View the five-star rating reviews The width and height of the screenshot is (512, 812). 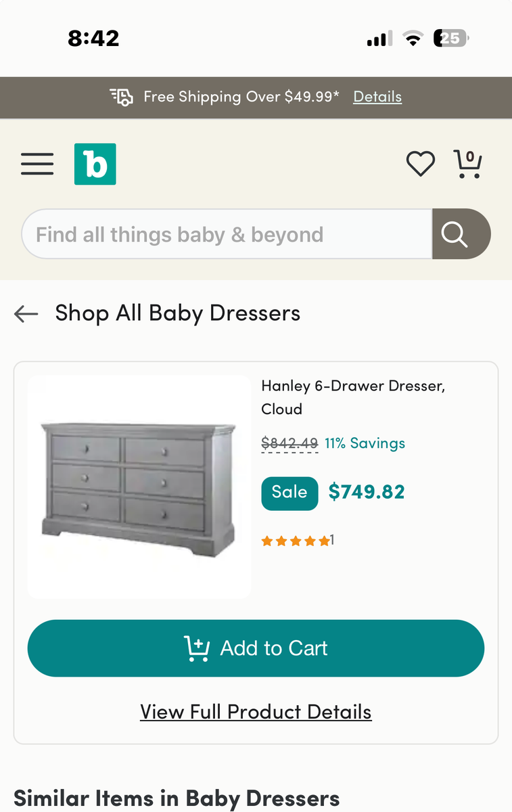click(x=298, y=541)
